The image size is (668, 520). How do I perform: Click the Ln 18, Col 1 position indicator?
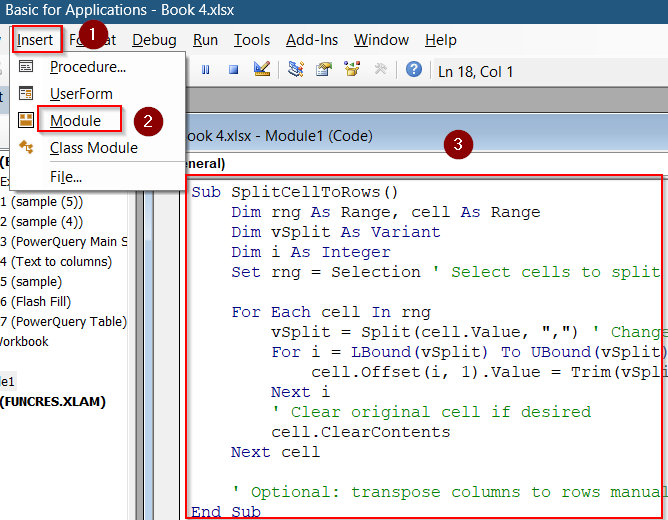[475, 72]
